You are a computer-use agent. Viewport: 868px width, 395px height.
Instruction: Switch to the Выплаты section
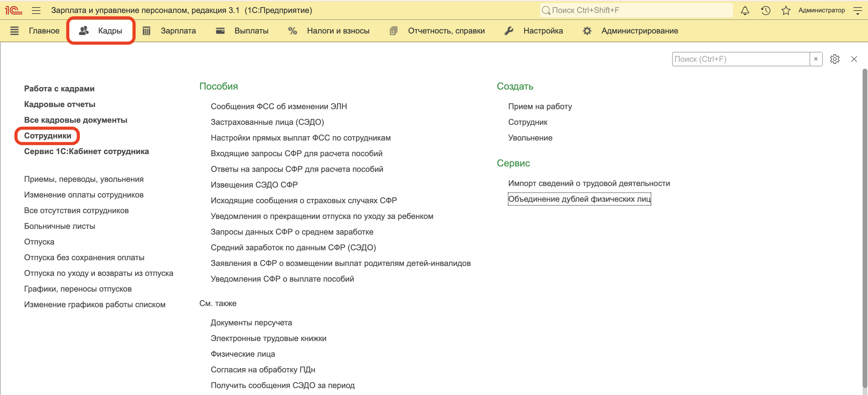tap(251, 31)
